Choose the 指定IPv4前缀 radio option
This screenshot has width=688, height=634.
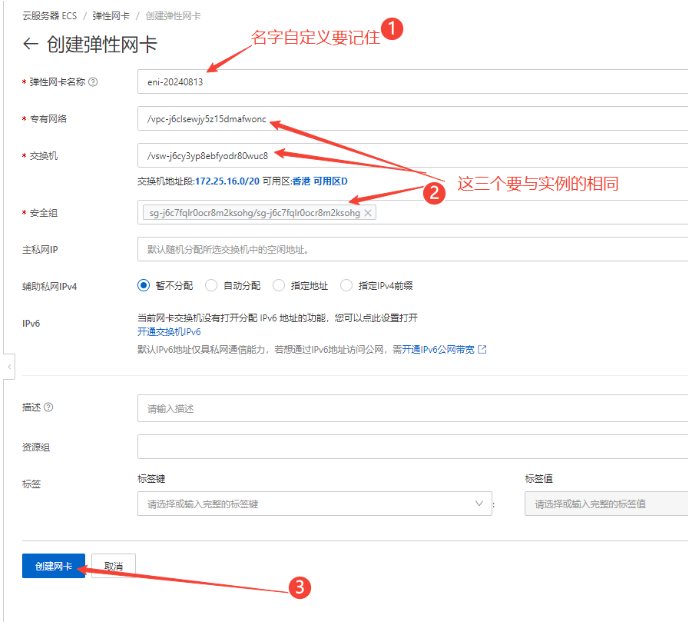(x=347, y=285)
